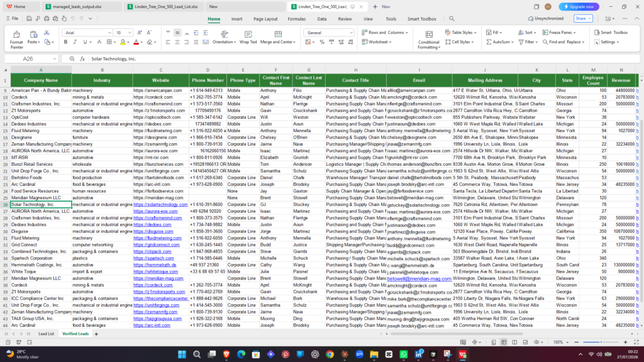Screen dimensions: 644x362
Task: Select the column A header
Action: coord(41,70)
